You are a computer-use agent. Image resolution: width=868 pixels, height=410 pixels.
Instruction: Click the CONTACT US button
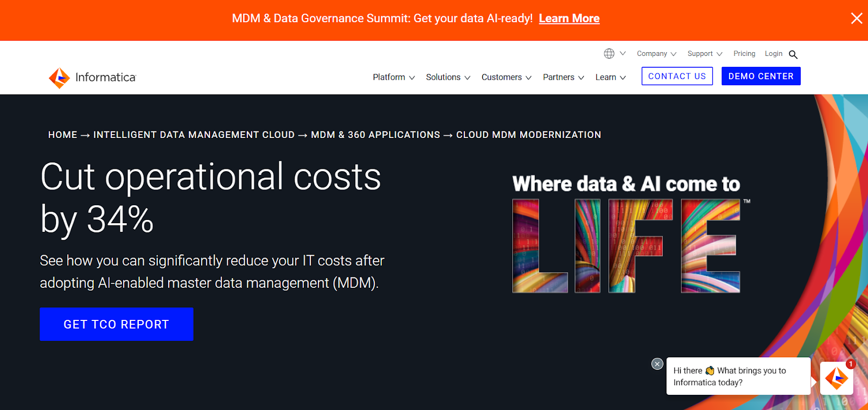[x=677, y=76]
